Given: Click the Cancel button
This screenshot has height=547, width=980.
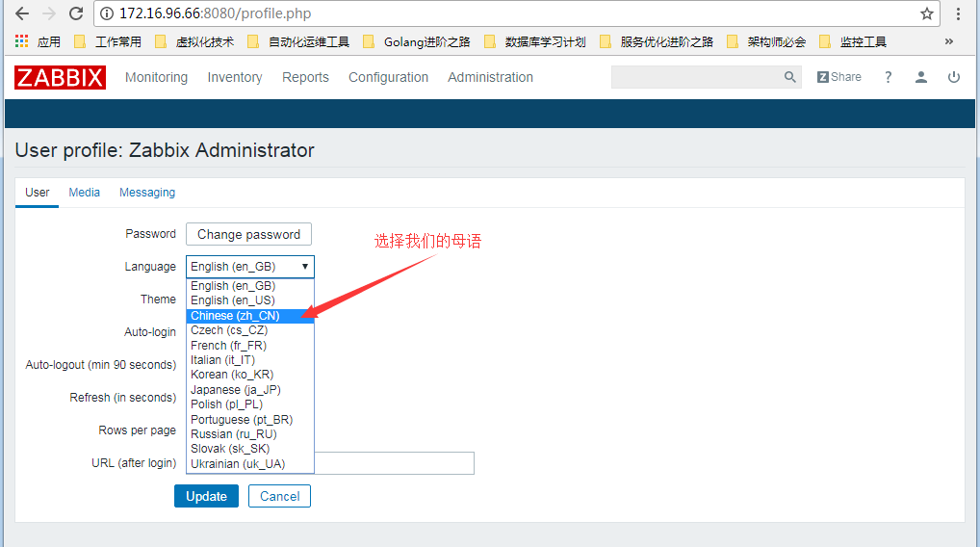Looking at the screenshot, I should (279, 496).
